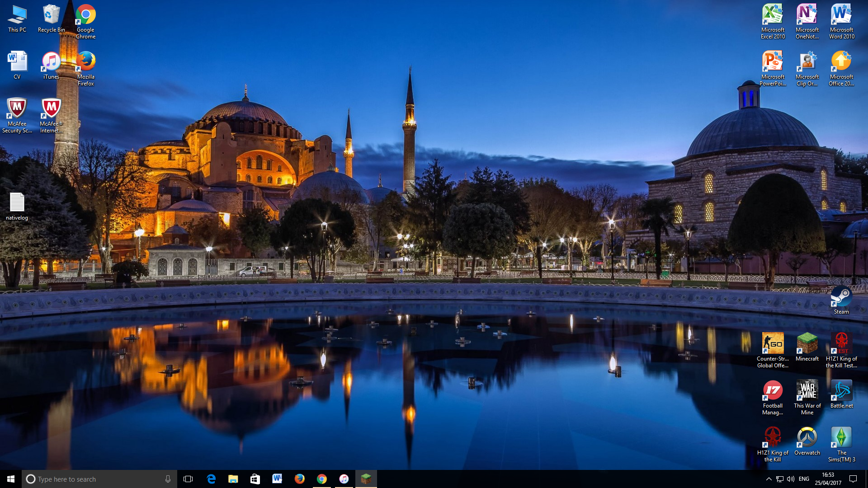Select the Steam desktop shortcut
Screen dimensions: 868x488
[x=841, y=297]
